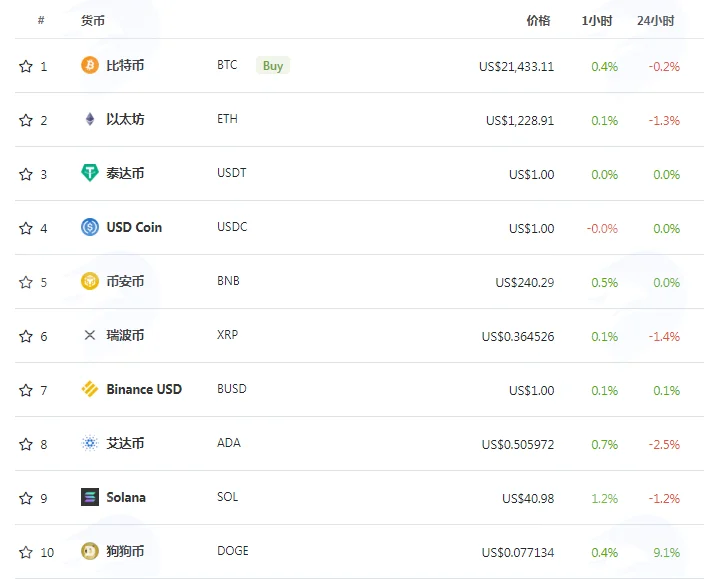Click the Bitcoin coin logo icon
This screenshot has width=704, height=579.
point(90,66)
